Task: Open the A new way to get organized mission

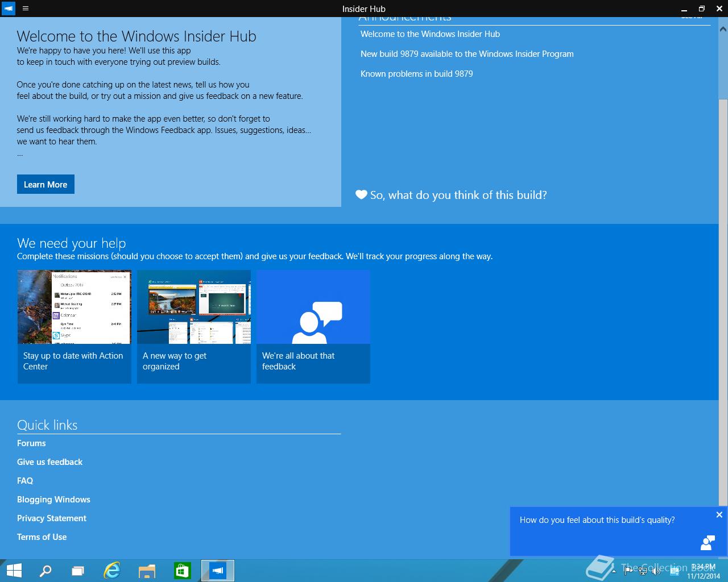Action: point(194,327)
